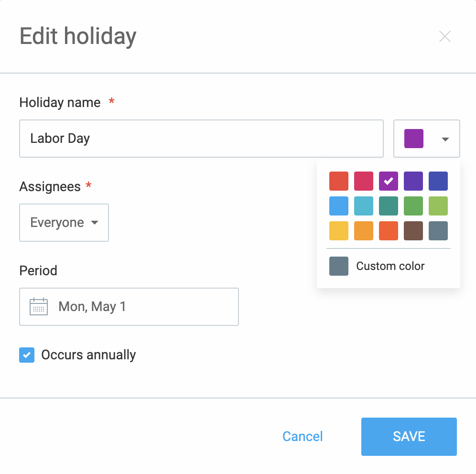Edit the Labor Day holiday name field
The height and width of the screenshot is (474, 476).
(201, 139)
